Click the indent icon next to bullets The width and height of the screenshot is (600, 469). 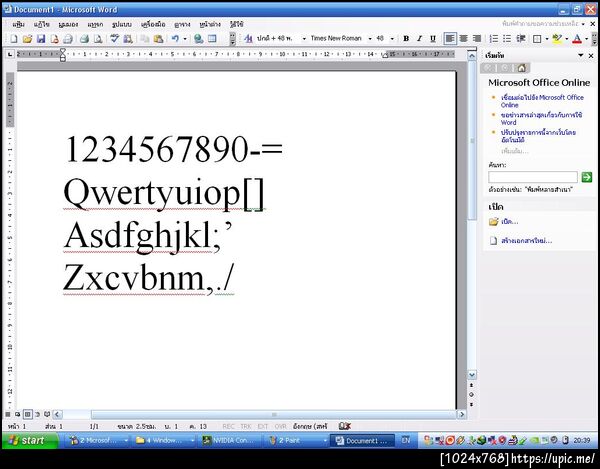click(520, 39)
